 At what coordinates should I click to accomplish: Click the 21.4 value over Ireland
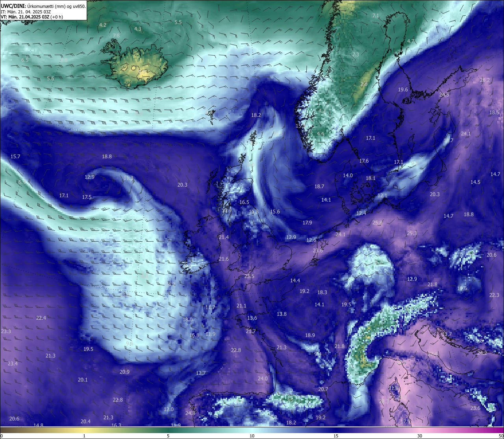coord(224,237)
